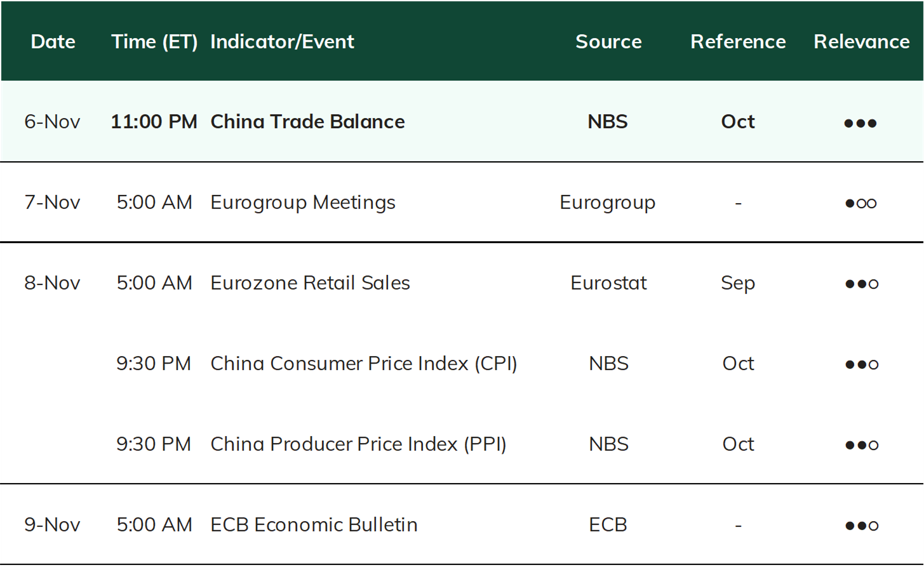Select China Consumer Price Index (CPI) entry
This screenshot has height=570, width=924.
[364, 364]
